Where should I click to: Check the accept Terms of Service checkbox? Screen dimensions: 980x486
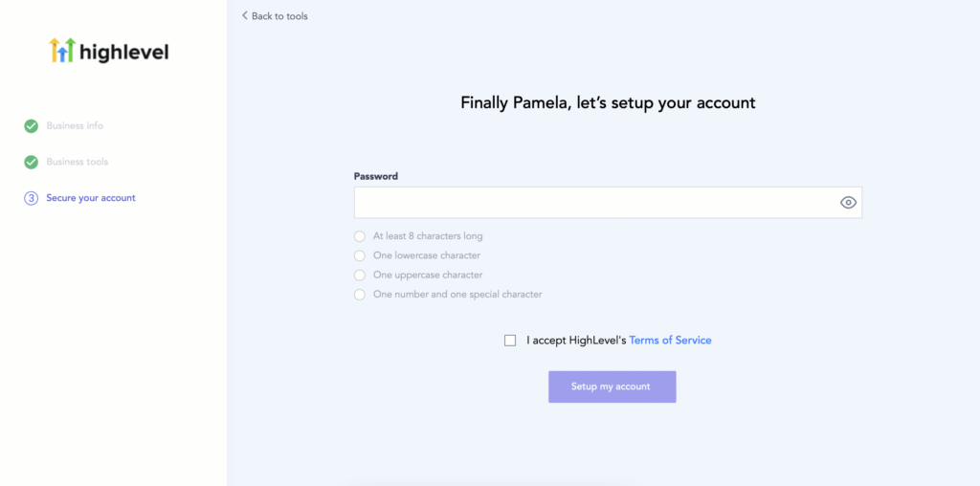pyautogui.click(x=510, y=341)
